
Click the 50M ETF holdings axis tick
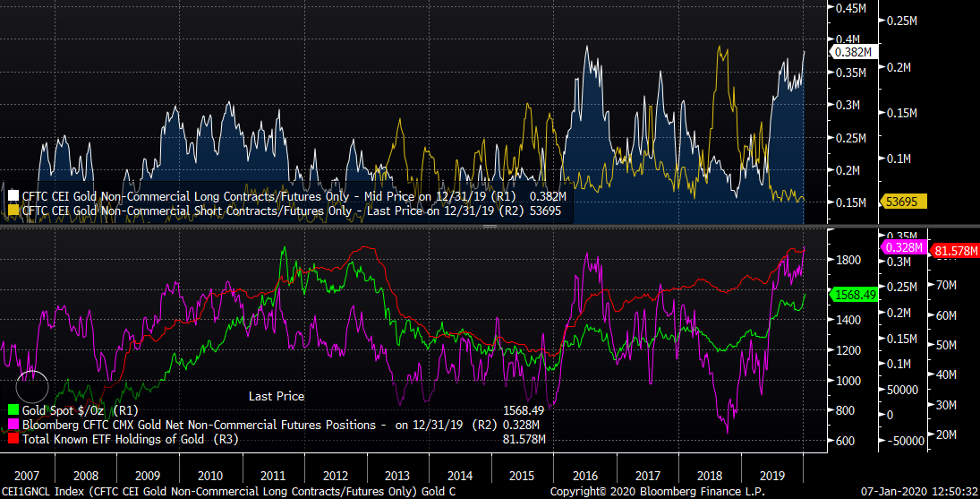(946, 345)
